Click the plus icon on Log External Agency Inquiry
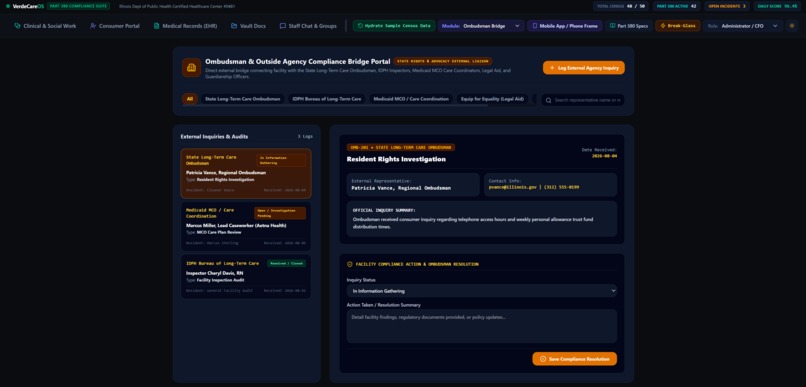Screen dimensions: 806x387 tap(552, 68)
